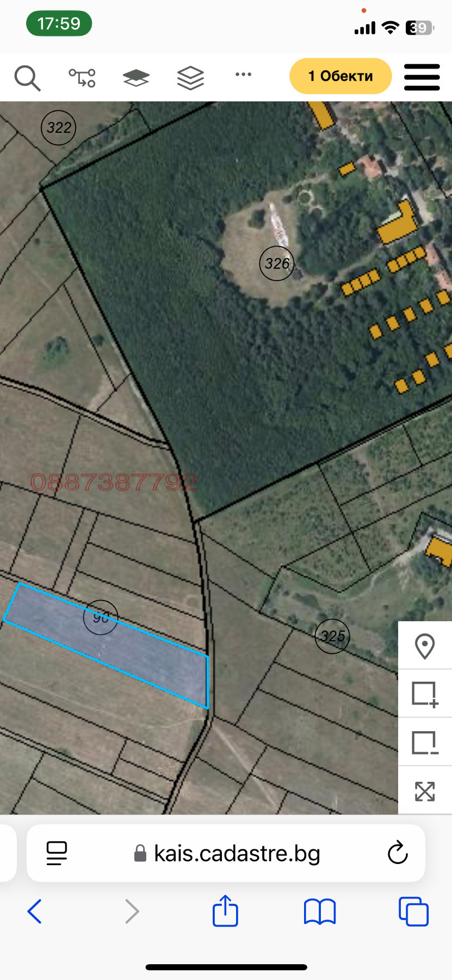Tap the '1 Обекти' button
The height and width of the screenshot is (980, 452).
340,76
